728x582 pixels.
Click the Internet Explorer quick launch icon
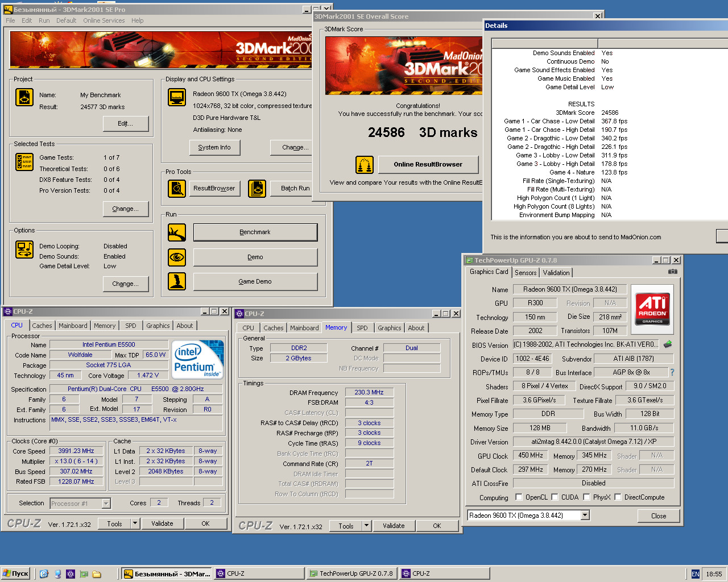click(44, 574)
